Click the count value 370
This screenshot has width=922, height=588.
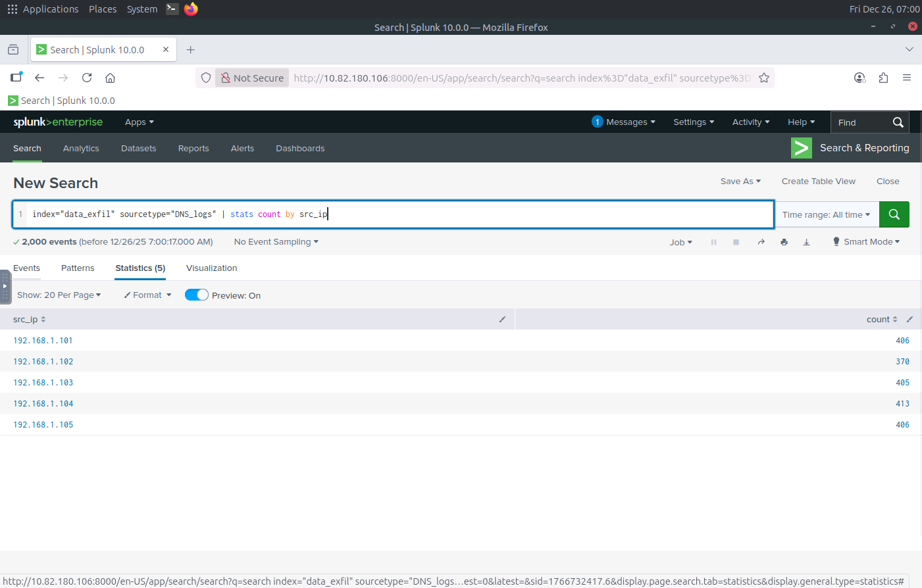click(x=902, y=362)
